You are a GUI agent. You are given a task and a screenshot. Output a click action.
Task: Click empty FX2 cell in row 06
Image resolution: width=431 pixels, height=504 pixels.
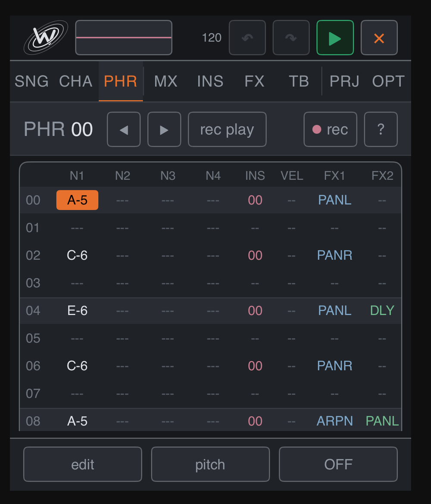[382, 366]
